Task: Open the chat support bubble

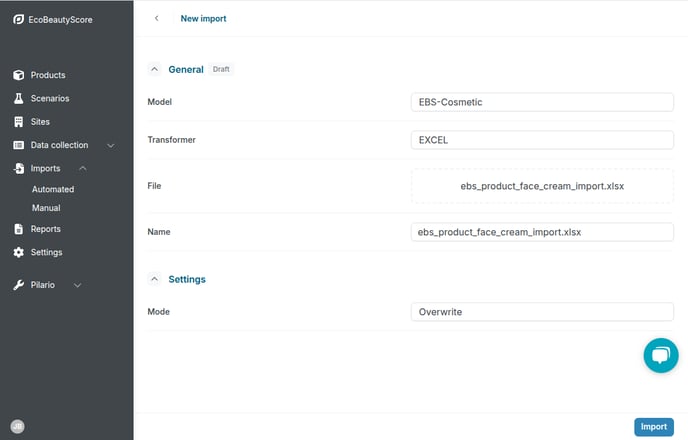Action: tap(661, 355)
